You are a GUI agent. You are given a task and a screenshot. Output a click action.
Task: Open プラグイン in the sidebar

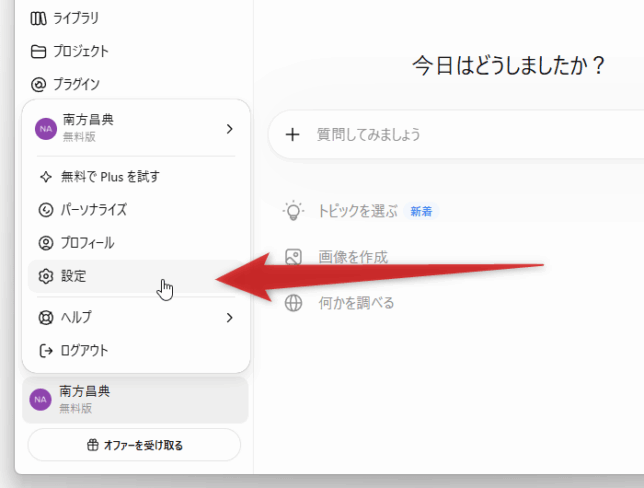76,84
